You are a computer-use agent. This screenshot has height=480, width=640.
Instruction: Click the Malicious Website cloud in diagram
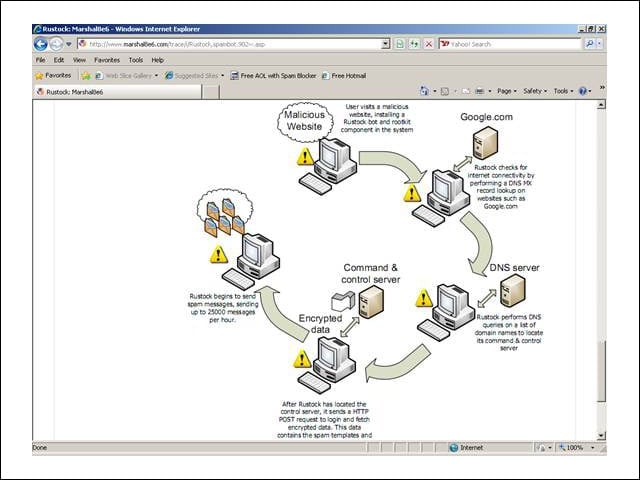(304, 121)
